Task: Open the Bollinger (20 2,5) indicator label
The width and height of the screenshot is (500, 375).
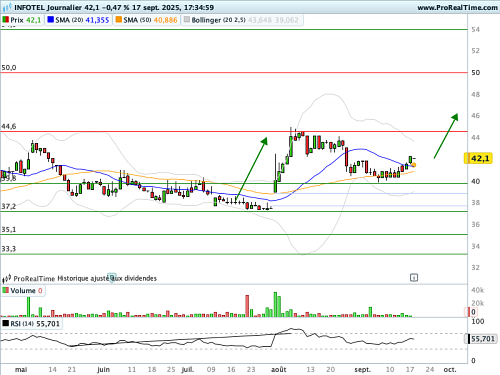Action: click(x=242, y=20)
